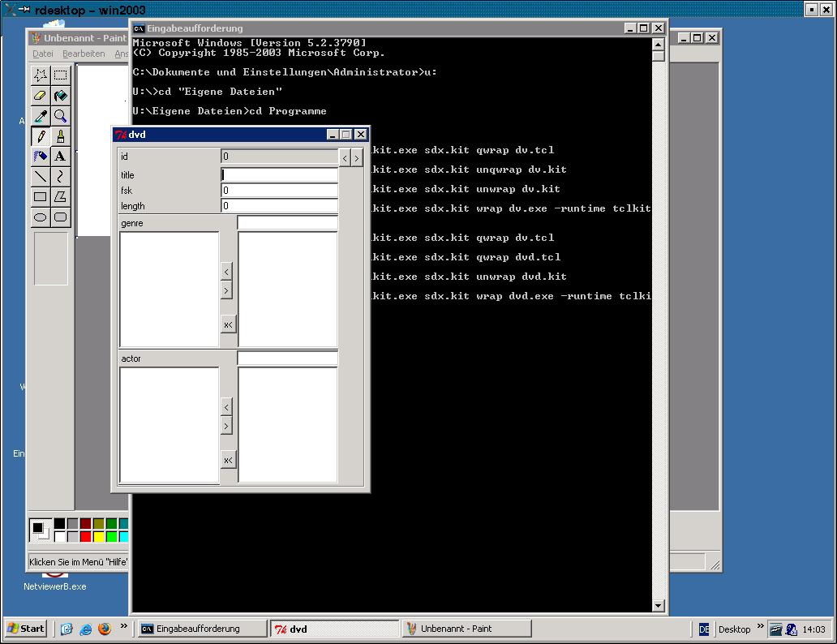Image resolution: width=837 pixels, height=644 pixels.
Task: Select the Free-Form Select tool in Paint
Action: 41,75
